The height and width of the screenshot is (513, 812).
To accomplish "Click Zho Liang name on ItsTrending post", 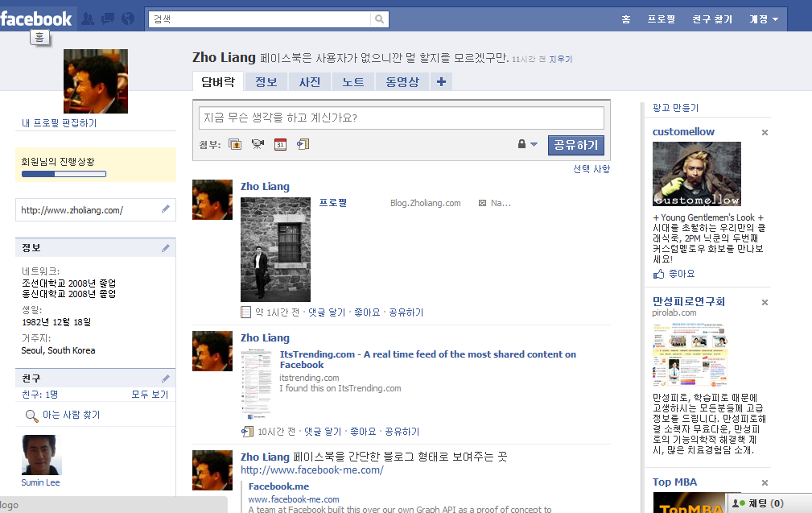I will [x=265, y=338].
